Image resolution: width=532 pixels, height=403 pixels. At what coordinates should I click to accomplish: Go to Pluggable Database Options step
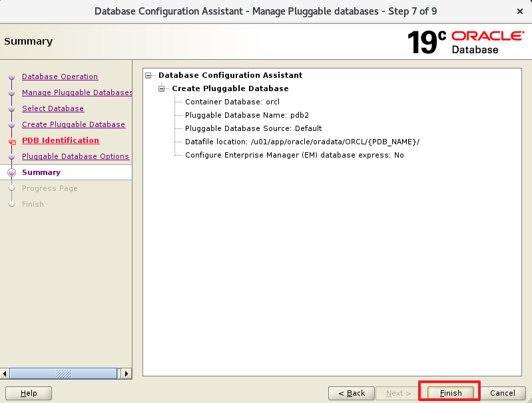[76, 156]
